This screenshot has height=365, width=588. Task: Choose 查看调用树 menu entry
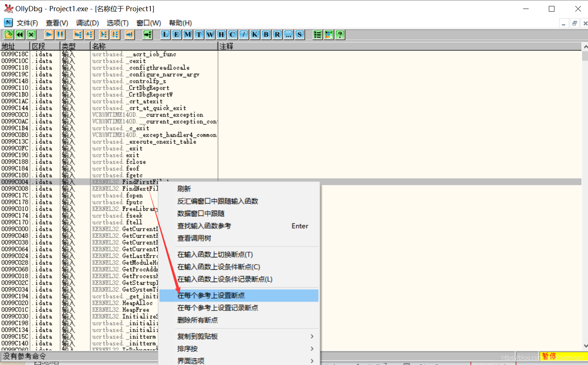coord(239,238)
